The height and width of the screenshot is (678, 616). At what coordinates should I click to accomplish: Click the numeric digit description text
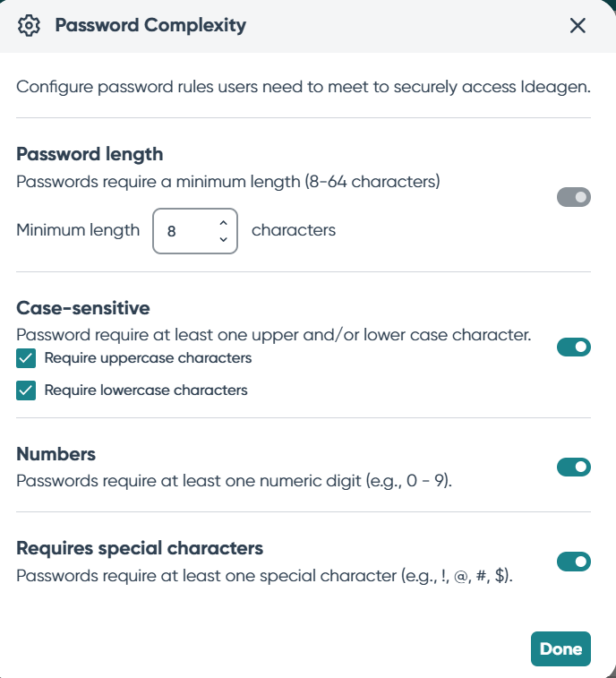pyautogui.click(x=234, y=480)
